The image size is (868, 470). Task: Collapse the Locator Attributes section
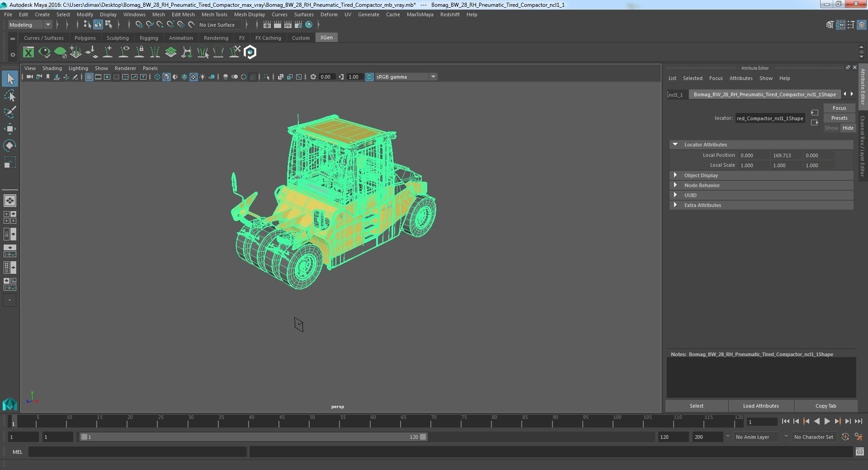pos(675,145)
